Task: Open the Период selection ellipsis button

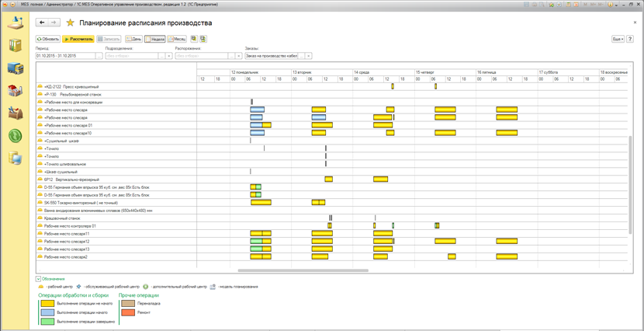Action: (99, 56)
